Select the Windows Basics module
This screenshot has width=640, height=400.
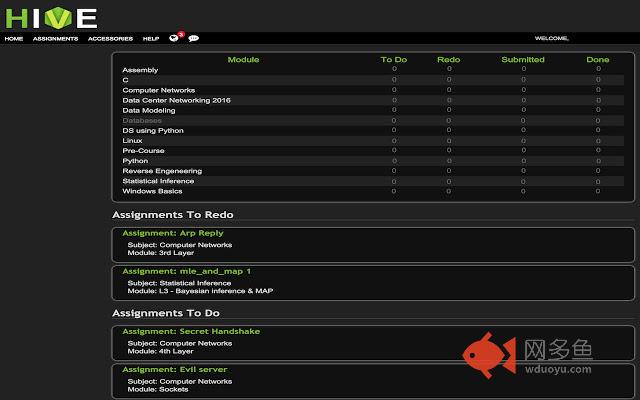click(152, 191)
